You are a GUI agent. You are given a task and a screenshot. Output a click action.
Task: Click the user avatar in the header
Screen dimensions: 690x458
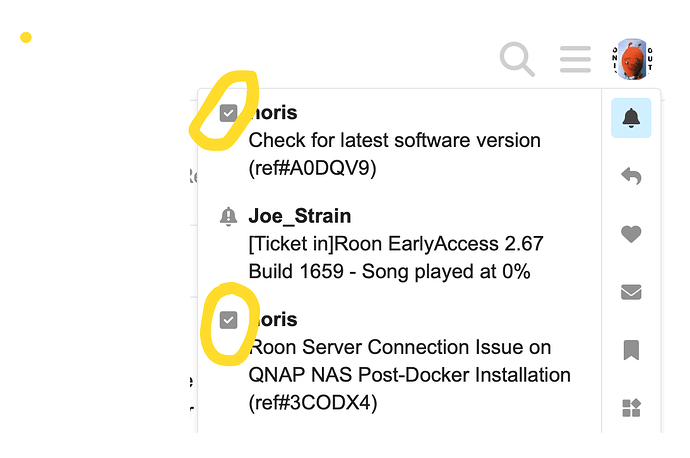pos(632,59)
